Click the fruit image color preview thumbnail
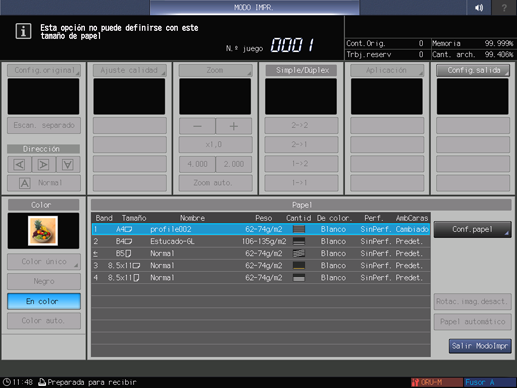Image resolution: width=517 pixels, height=388 pixels. tap(43, 231)
